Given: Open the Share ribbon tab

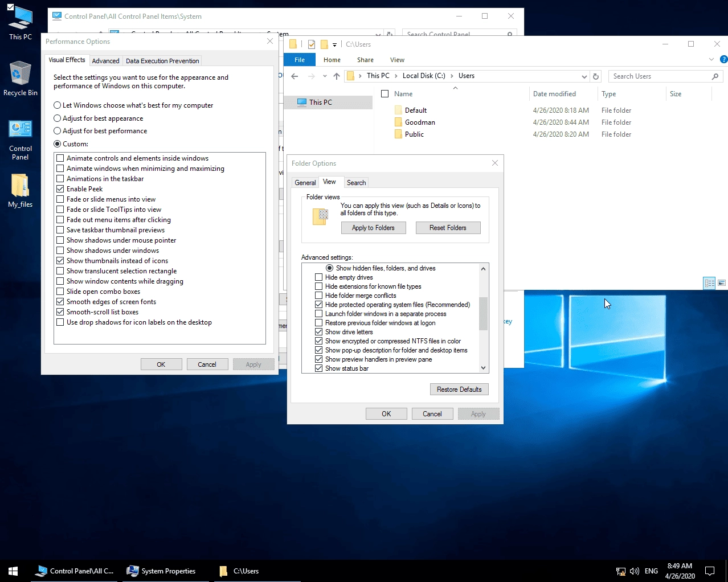Looking at the screenshot, I should [365, 60].
